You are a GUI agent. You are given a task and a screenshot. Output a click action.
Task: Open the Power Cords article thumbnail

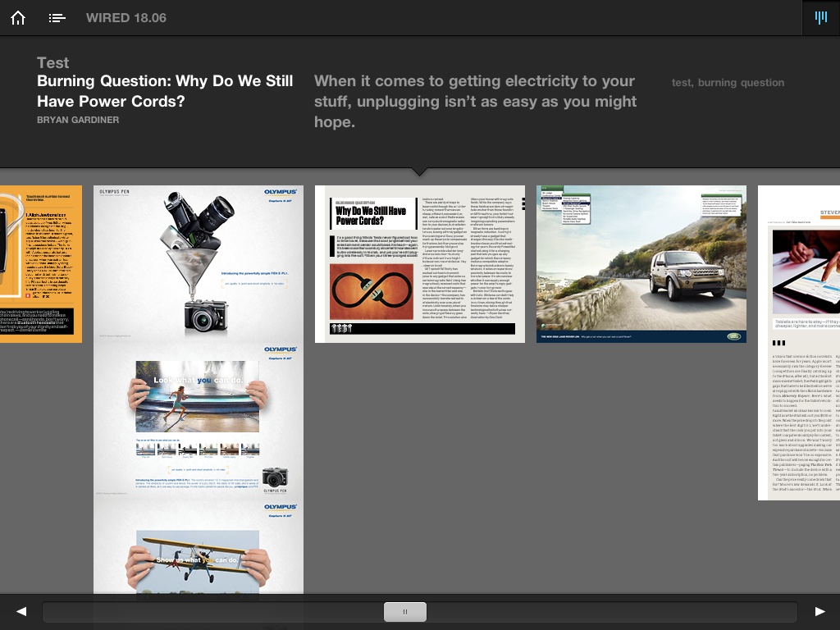(x=420, y=264)
